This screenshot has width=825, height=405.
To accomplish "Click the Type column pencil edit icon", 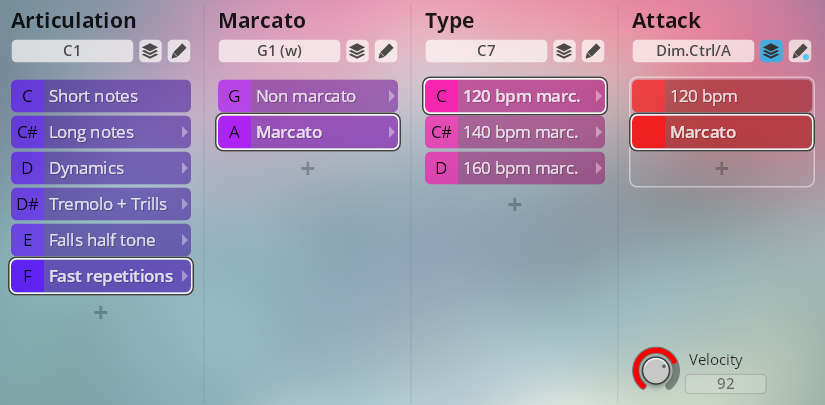I will click(592, 51).
